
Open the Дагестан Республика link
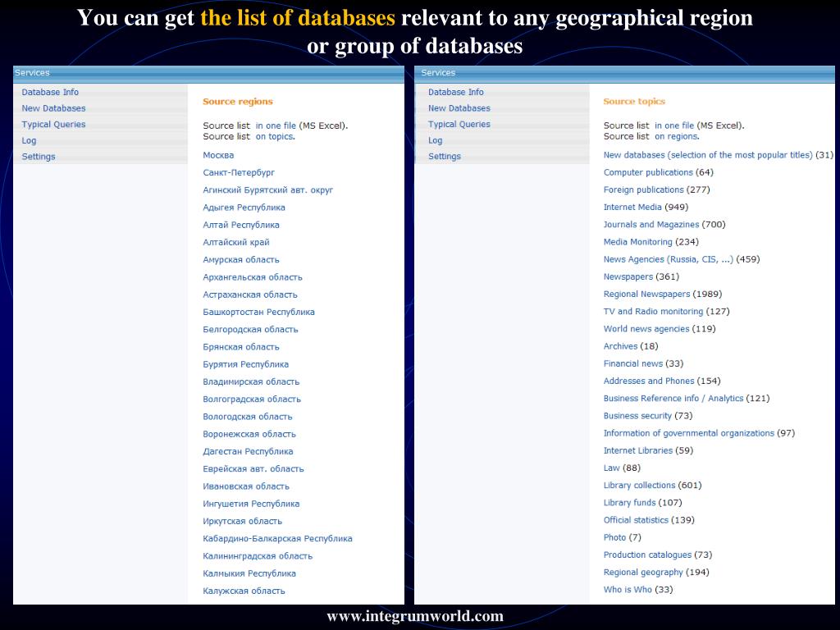248,451
